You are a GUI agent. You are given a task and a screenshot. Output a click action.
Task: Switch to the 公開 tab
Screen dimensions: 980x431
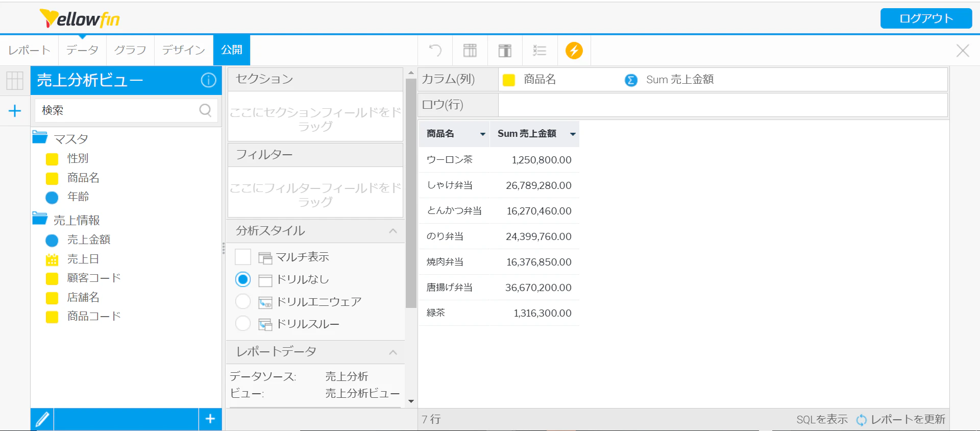pos(232,50)
